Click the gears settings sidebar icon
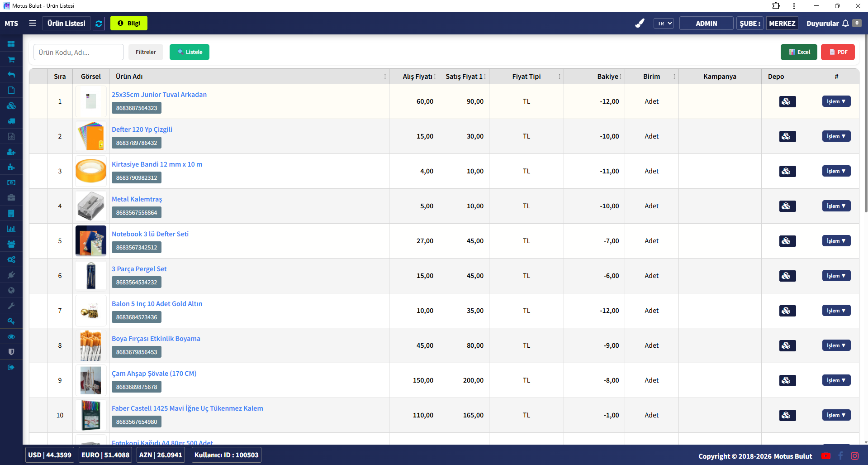This screenshot has height=465, width=868. (x=11, y=259)
